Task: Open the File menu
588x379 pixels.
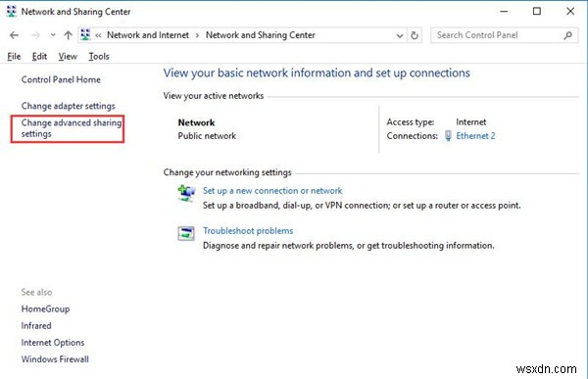Action: click(x=14, y=57)
